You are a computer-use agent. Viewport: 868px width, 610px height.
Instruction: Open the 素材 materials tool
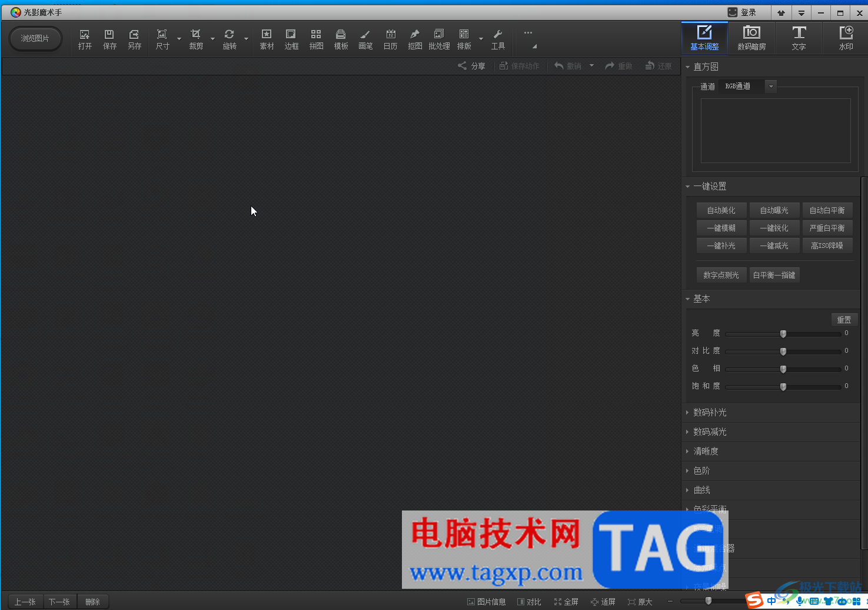pos(267,39)
